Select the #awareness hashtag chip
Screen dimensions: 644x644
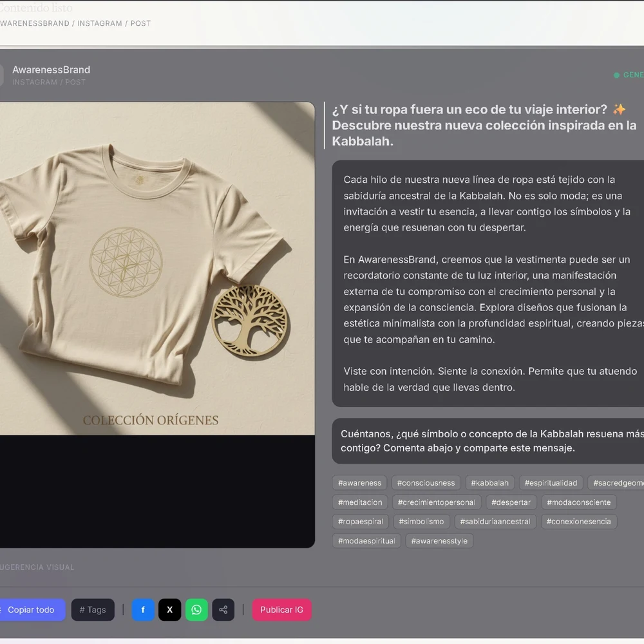coord(360,483)
